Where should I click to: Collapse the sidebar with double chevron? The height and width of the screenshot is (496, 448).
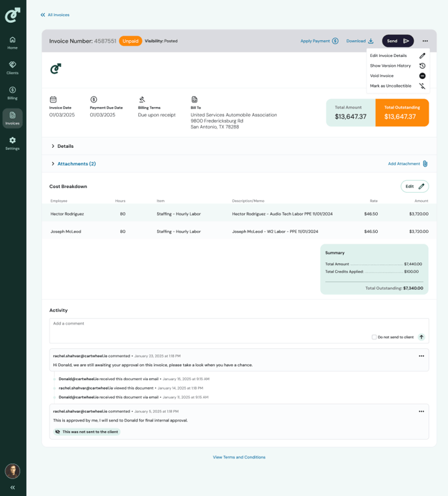click(x=12, y=487)
